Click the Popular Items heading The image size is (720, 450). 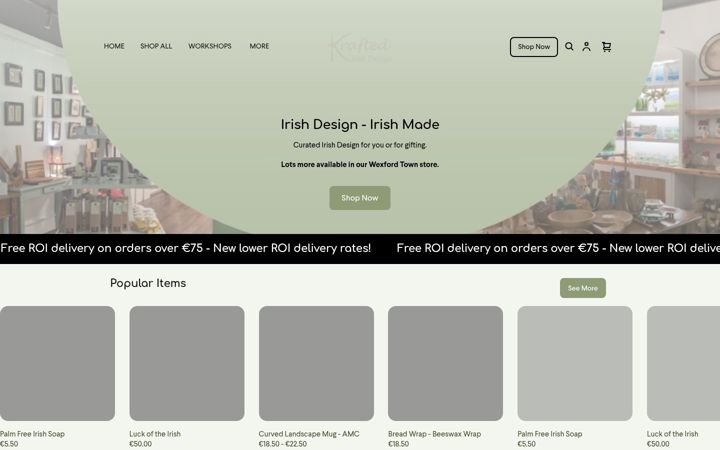click(x=148, y=283)
